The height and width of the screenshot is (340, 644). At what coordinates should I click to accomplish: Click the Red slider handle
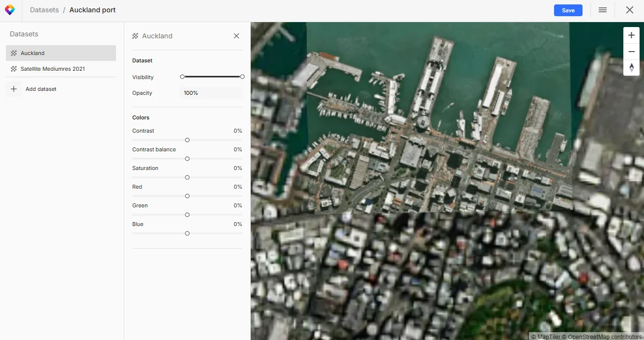[x=187, y=196]
